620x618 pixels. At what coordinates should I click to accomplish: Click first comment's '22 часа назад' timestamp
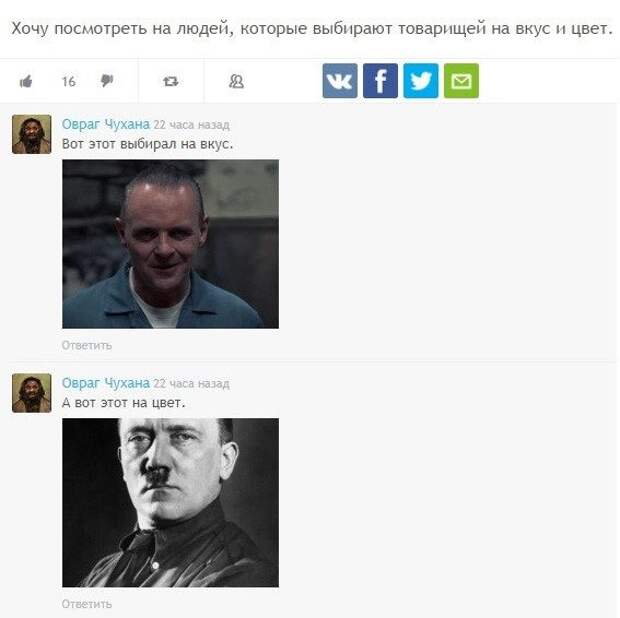191,125
